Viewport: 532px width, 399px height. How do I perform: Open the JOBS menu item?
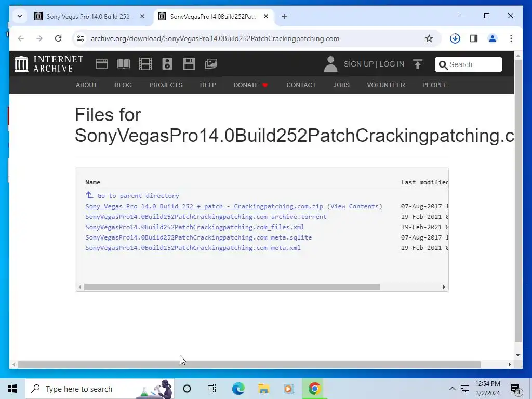(x=341, y=85)
